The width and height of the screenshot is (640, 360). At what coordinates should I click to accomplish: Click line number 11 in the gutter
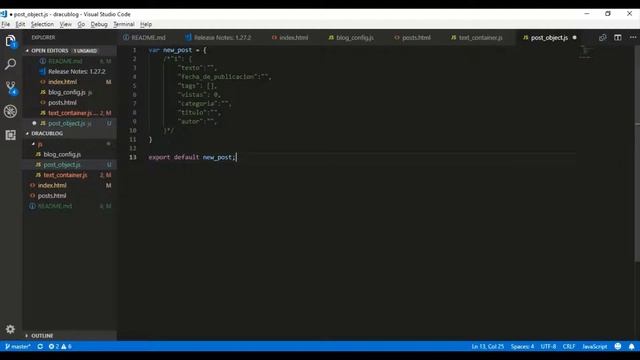click(x=133, y=140)
